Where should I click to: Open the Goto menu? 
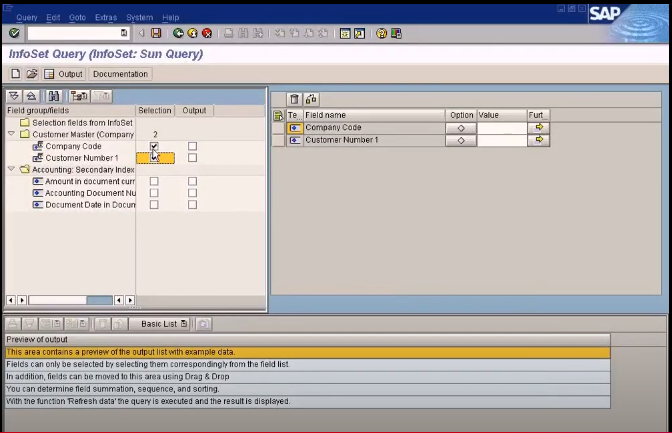click(77, 18)
